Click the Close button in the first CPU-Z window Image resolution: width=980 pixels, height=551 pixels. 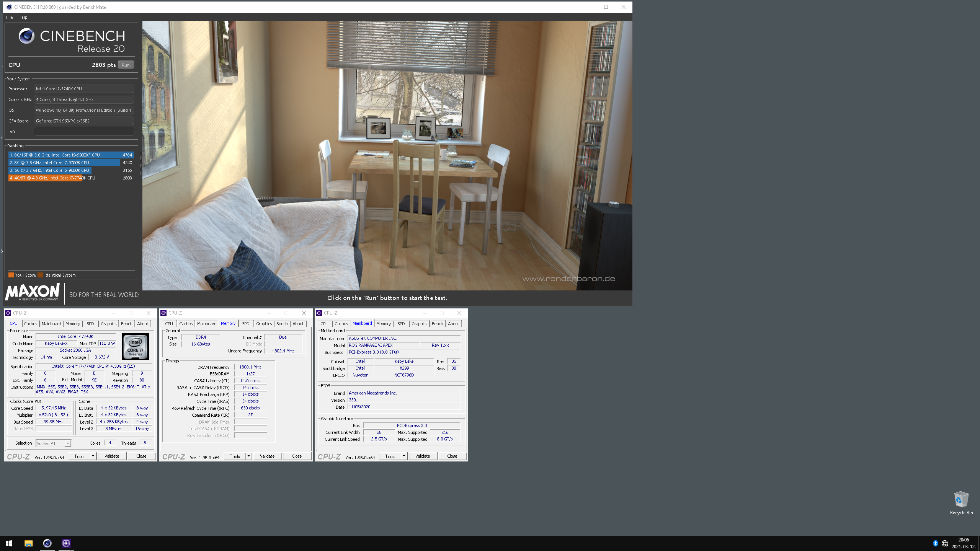[x=141, y=456]
